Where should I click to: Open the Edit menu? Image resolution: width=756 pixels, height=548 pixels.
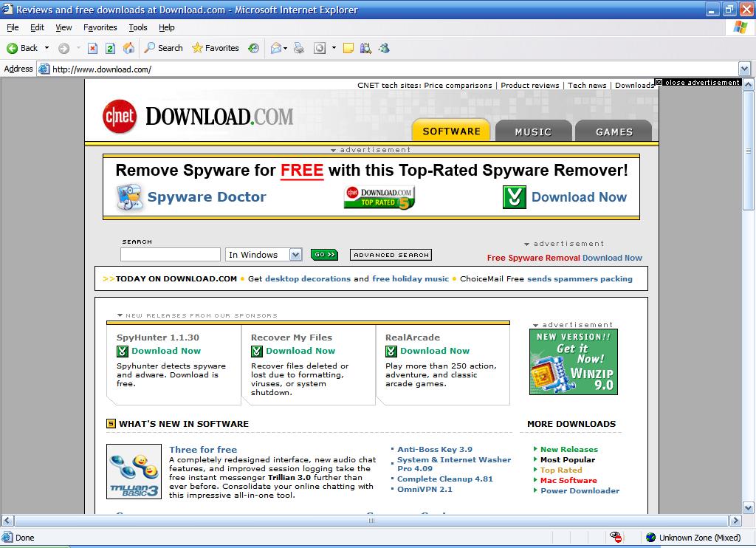pos(37,27)
